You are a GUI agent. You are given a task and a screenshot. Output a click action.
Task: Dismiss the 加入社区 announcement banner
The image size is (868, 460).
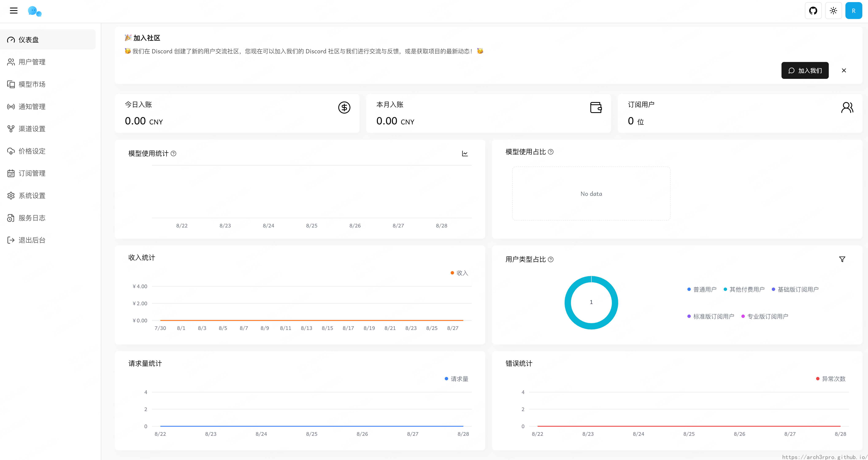[x=844, y=70]
